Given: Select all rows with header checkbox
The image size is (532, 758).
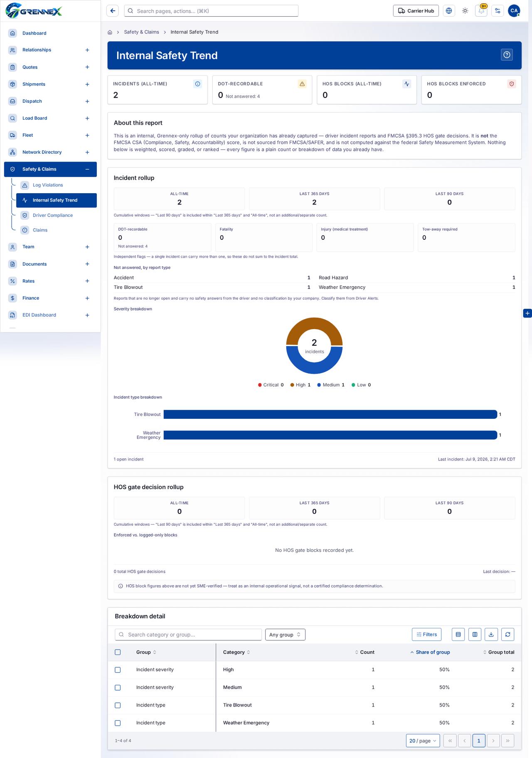Looking at the screenshot, I should 118,652.
